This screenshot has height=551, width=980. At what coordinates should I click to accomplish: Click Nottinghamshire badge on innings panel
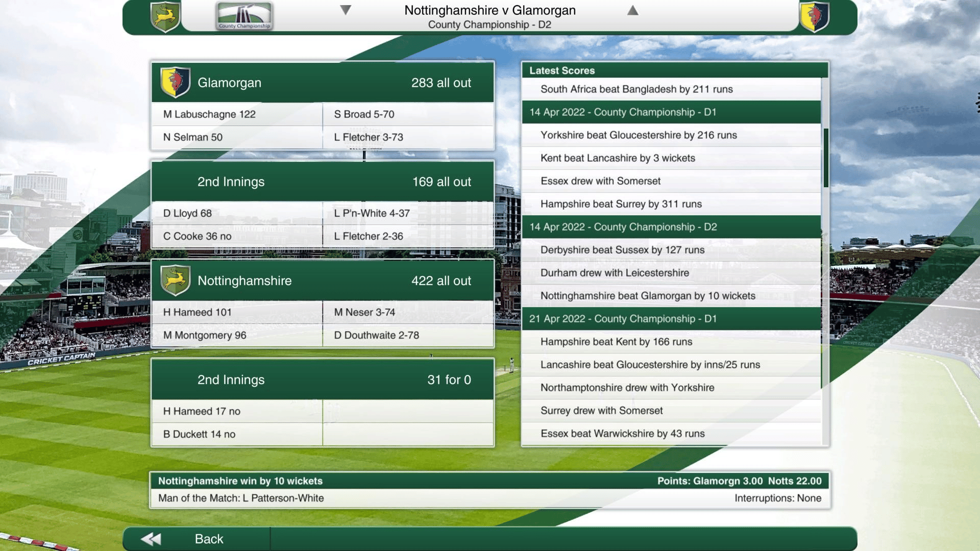coord(176,280)
